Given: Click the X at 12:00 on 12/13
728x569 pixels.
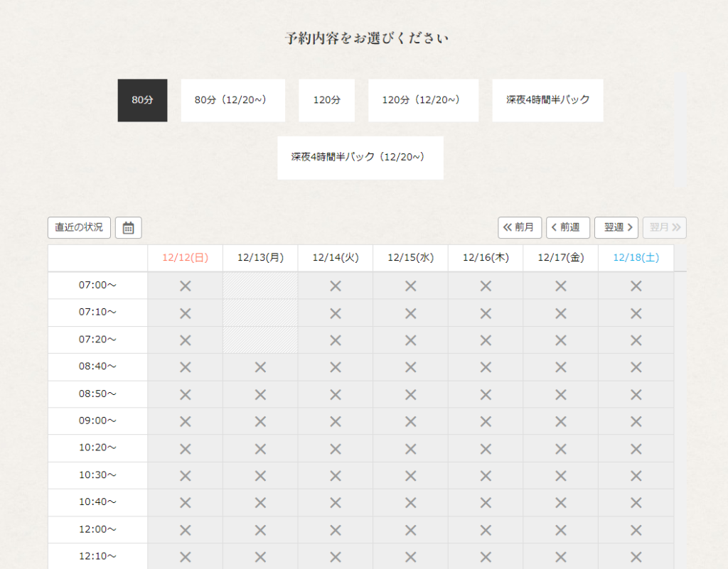Looking at the screenshot, I should (x=260, y=530).
